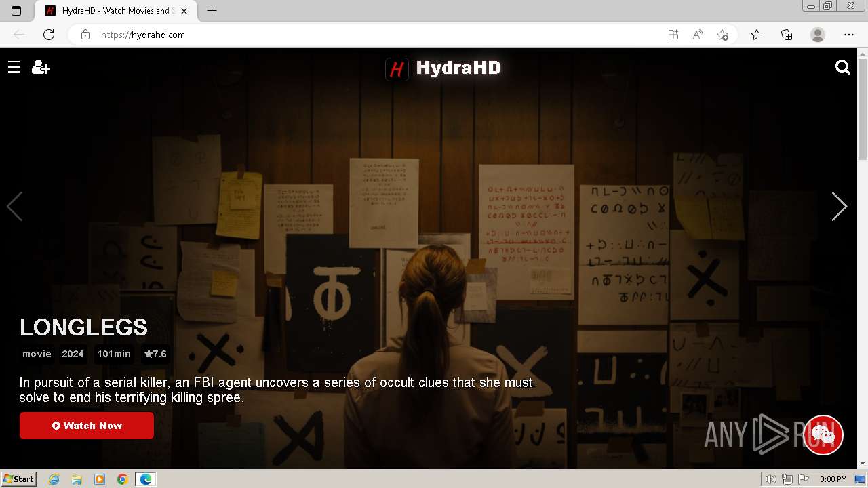Close the HydraHD tab

point(184,11)
